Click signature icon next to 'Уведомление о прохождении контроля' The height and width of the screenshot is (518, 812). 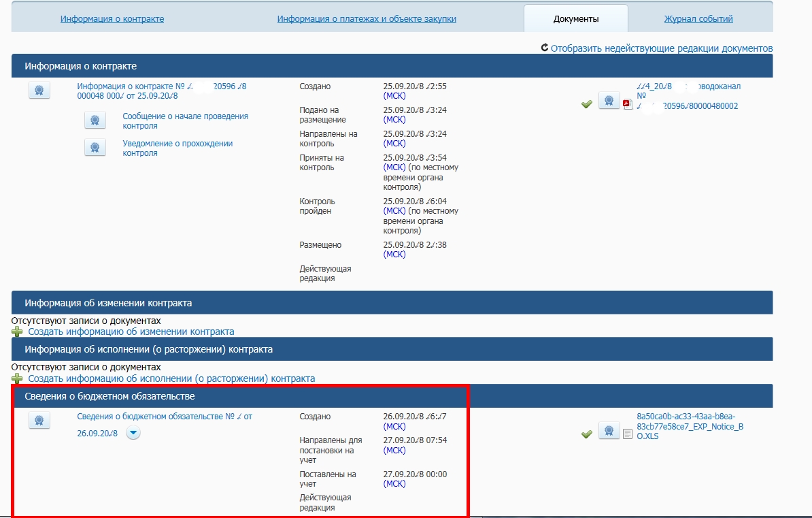(x=95, y=148)
